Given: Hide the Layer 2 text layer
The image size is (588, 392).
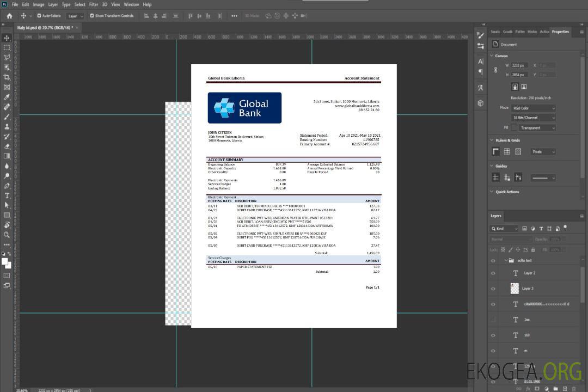Looking at the screenshot, I should coord(493,273).
